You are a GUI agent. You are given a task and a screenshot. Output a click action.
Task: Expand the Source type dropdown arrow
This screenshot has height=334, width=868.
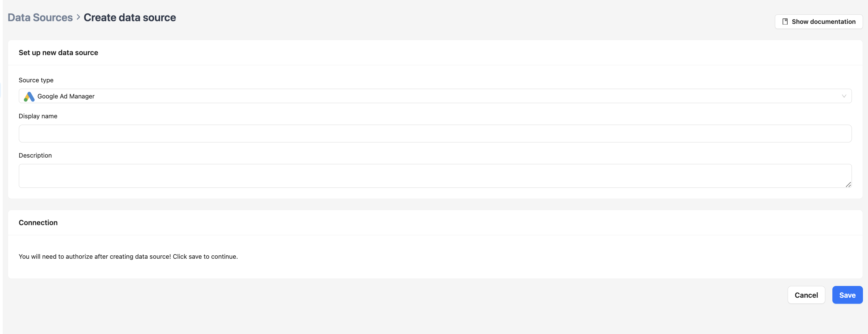point(844,96)
